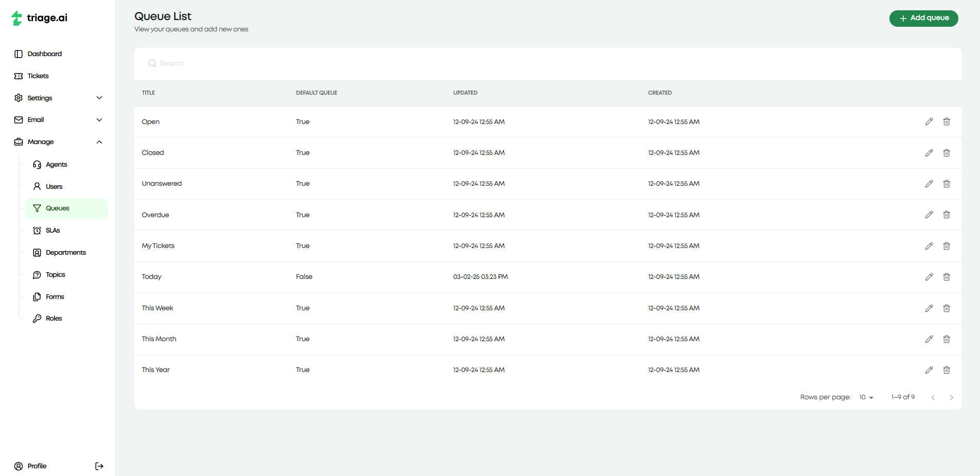Click the Queues filter icon
The height and width of the screenshot is (476, 980).
[x=37, y=208]
